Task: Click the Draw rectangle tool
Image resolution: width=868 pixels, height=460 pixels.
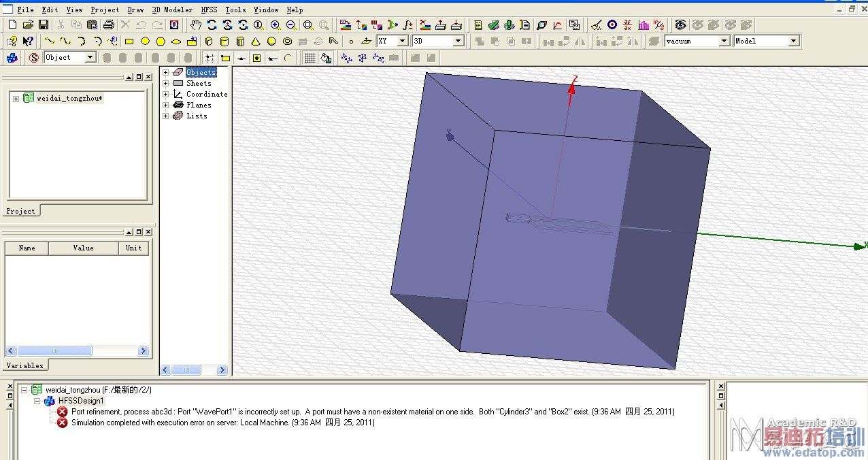Action: 129,42
